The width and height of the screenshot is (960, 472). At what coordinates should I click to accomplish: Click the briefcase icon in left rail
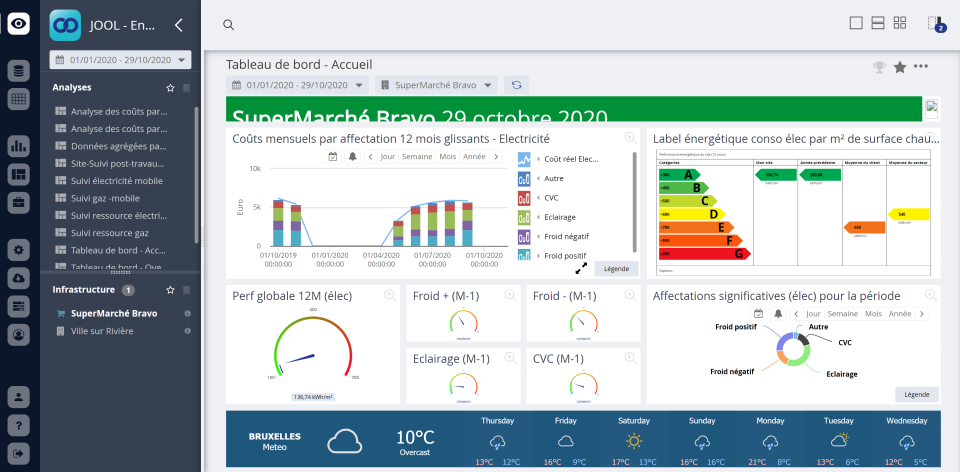(18, 203)
